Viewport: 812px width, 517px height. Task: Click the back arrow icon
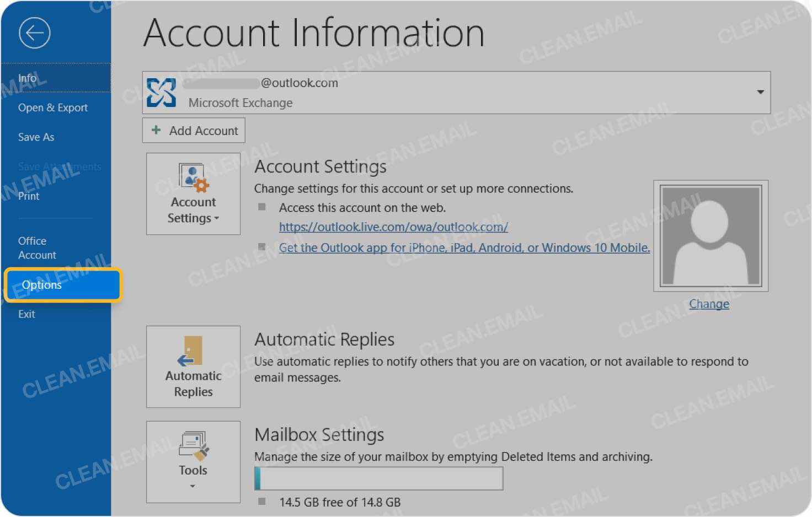coord(34,33)
